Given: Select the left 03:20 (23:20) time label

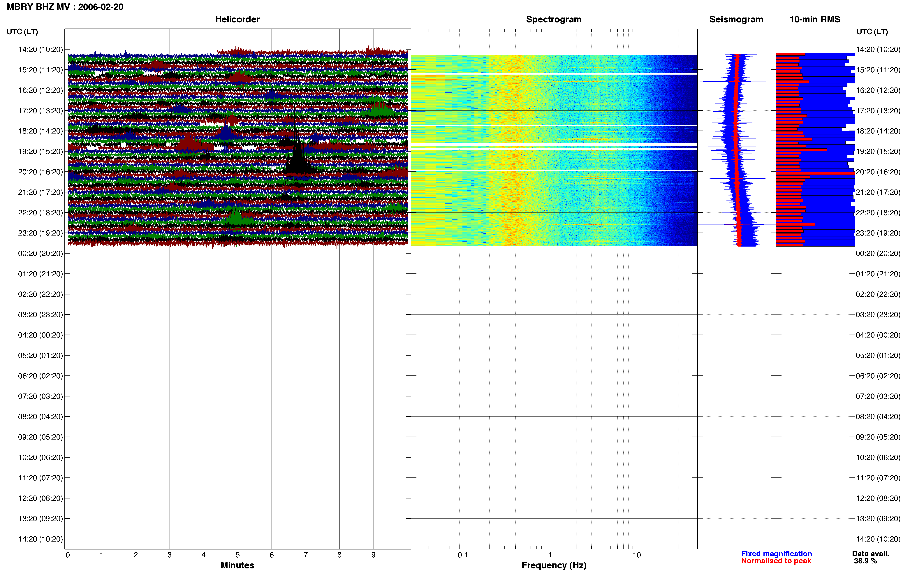Looking at the screenshot, I should pos(41,315).
